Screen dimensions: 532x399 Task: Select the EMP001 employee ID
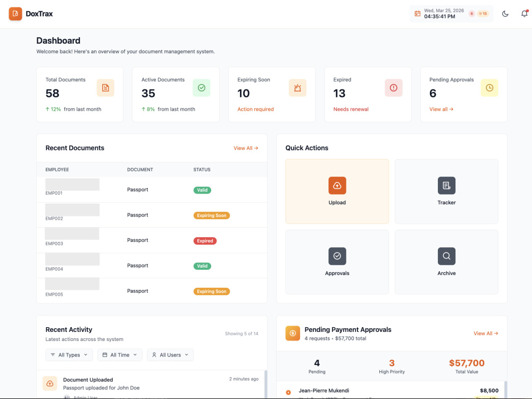54,193
